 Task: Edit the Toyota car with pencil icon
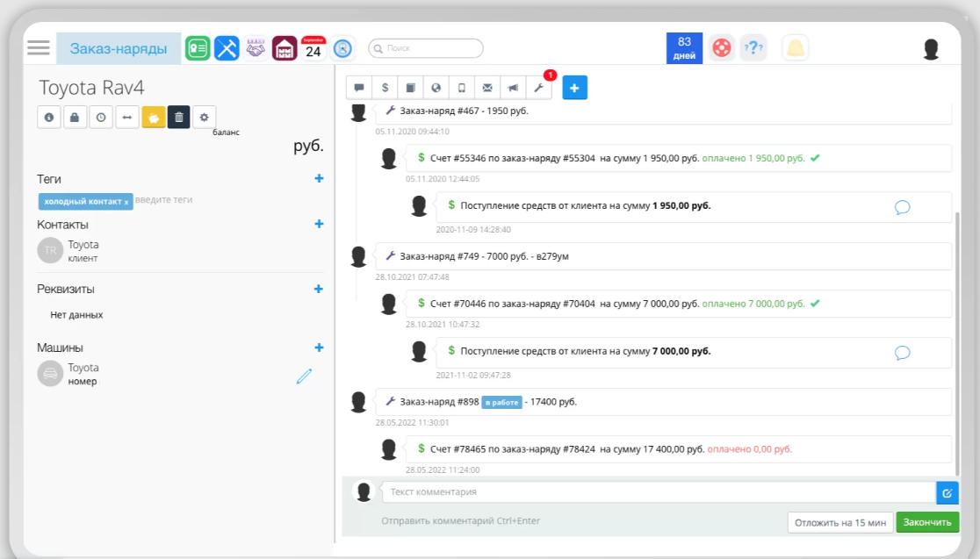304,376
